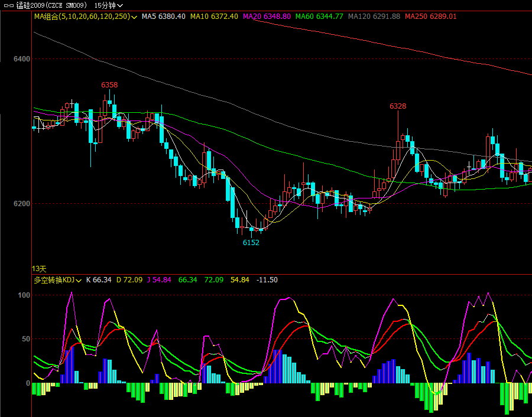Click the J 54.84 indicator value
Image resolution: width=532 pixels, height=417 pixels.
coord(159,280)
